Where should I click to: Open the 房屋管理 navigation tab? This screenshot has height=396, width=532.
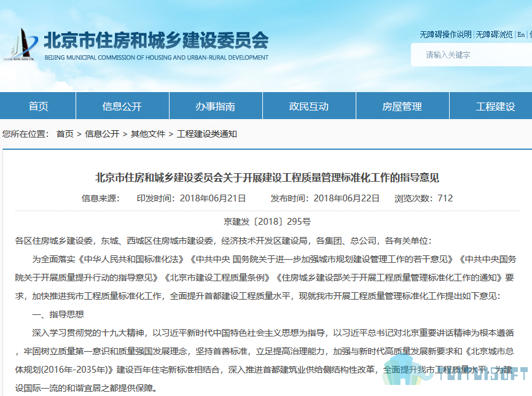pos(402,106)
